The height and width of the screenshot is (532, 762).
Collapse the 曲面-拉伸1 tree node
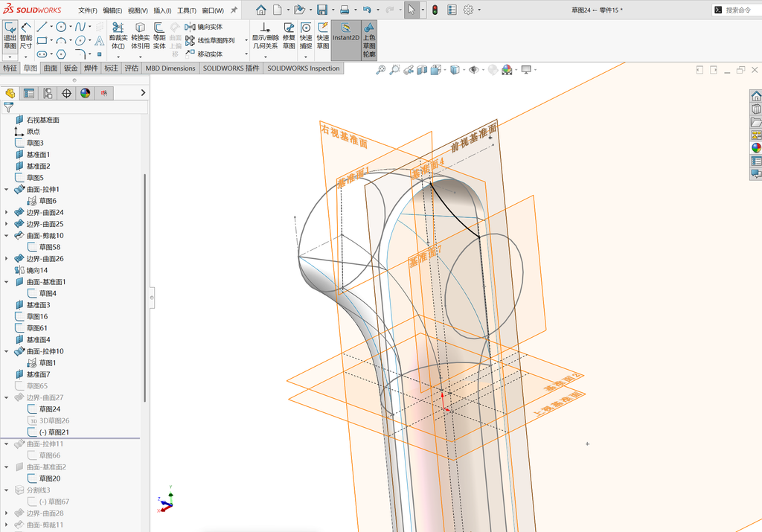(x=6, y=190)
